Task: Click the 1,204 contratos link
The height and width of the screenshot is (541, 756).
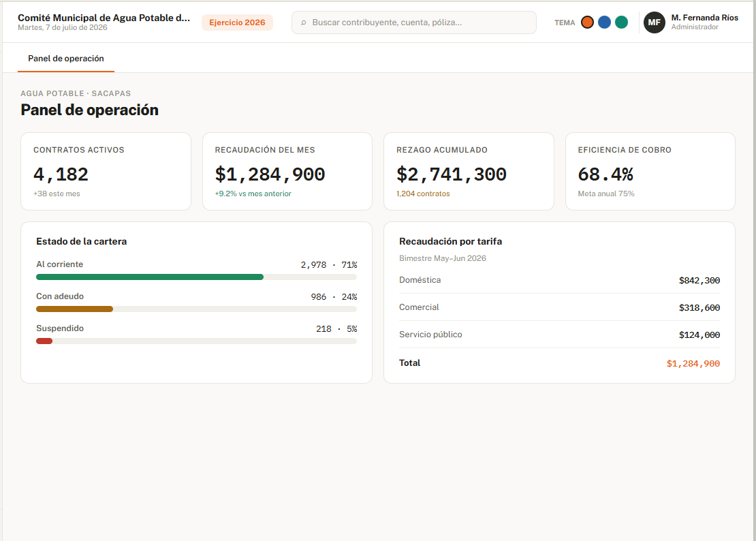Action: click(x=423, y=194)
